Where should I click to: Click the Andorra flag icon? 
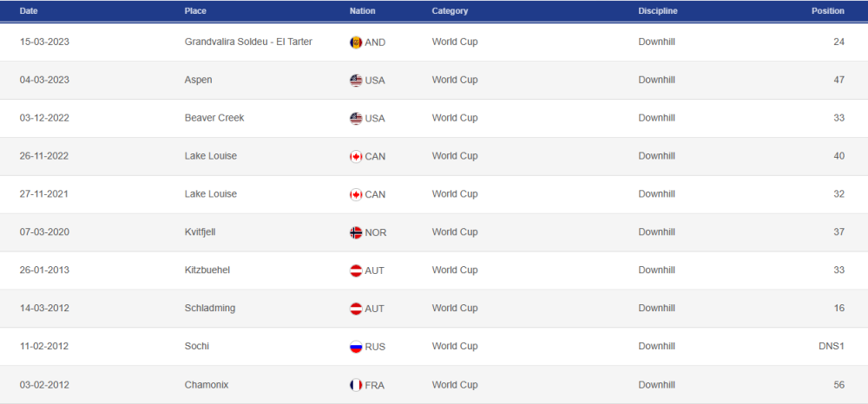click(356, 42)
